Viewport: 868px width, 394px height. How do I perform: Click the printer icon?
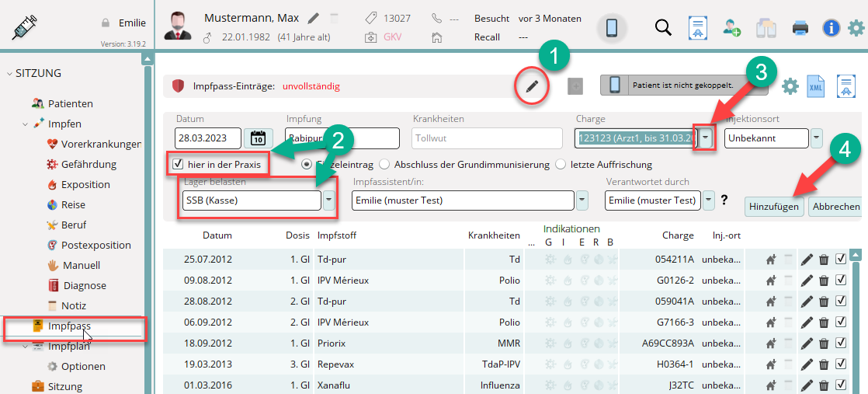coord(800,29)
